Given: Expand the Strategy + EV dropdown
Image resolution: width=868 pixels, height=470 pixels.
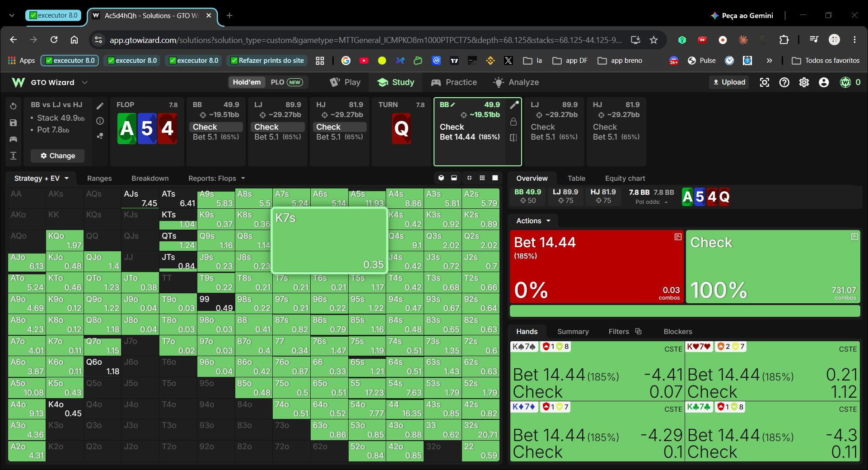Looking at the screenshot, I should pos(41,179).
